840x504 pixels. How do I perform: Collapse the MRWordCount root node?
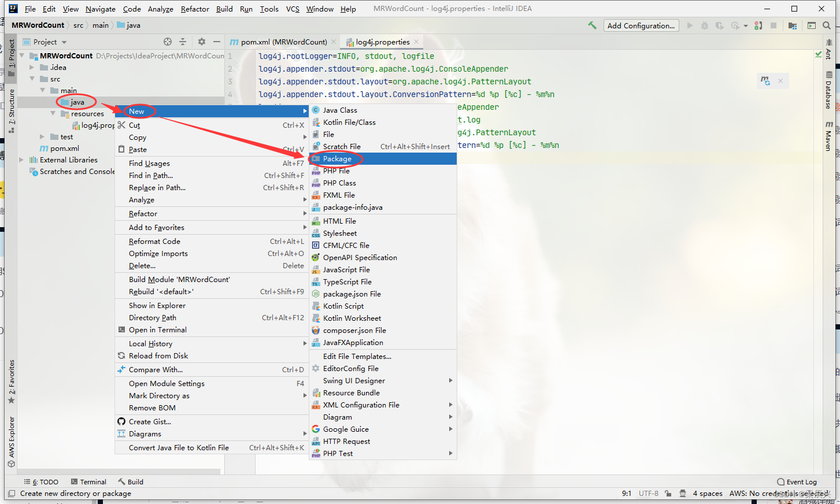pyautogui.click(x=22, y=55)
